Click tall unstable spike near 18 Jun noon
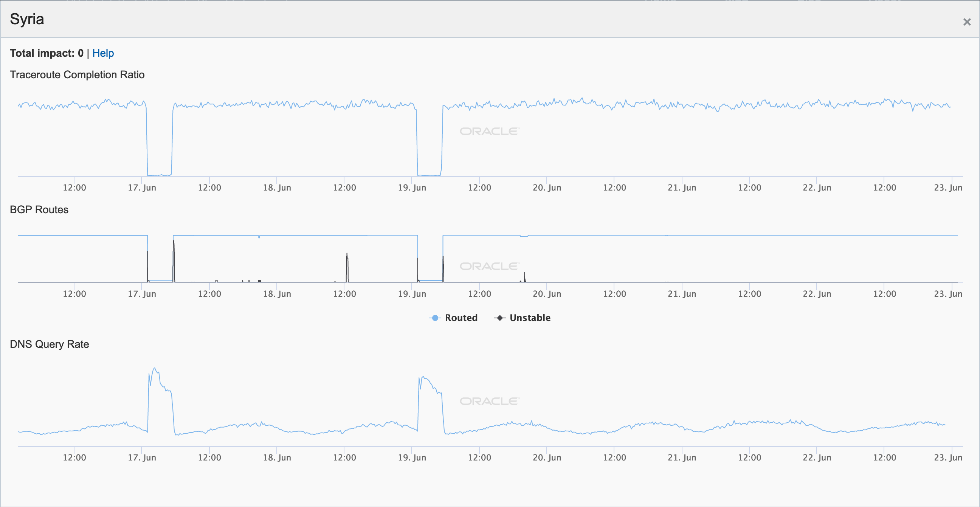The image size is (980, 507). coord(347,254)
